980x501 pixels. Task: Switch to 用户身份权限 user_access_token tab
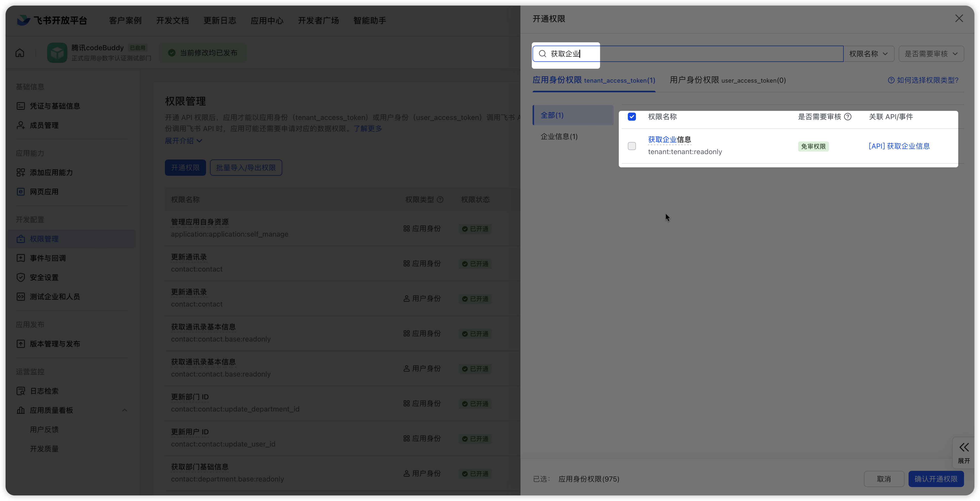click(727, 80)
